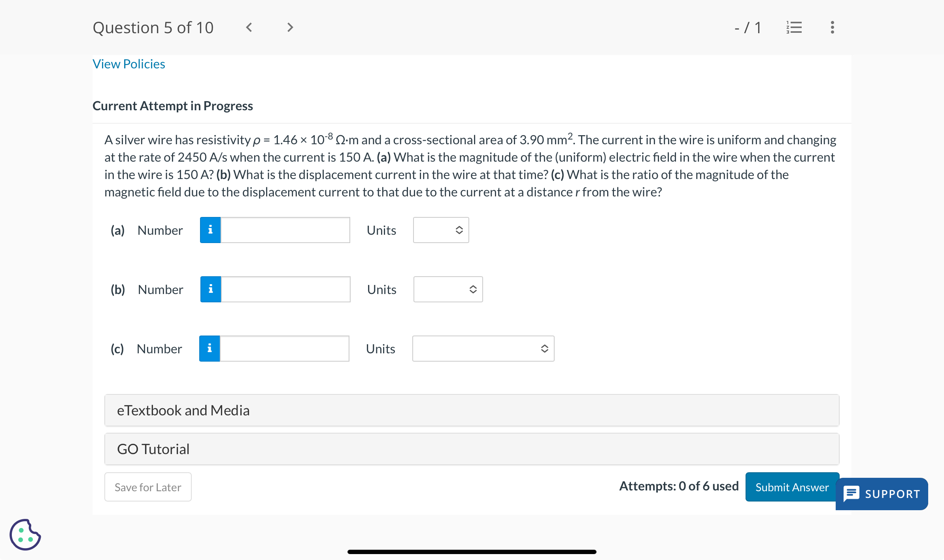This screenshot has width=944, height=560.
Task: Open the Units dropdown for part (c)
Action: (483, 348)
